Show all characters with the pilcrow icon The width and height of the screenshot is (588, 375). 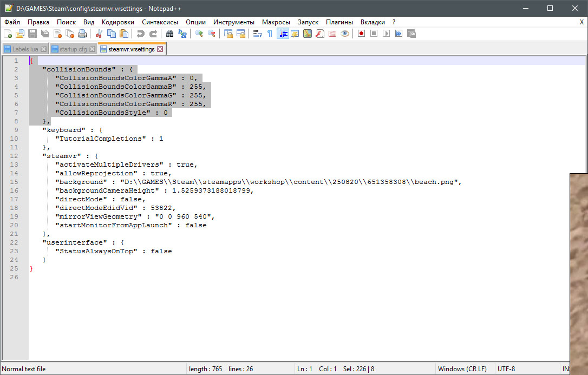(270, 34)
